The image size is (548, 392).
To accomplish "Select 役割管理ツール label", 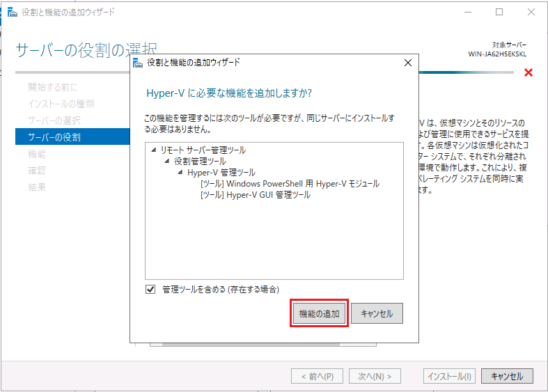I will 200,162.
